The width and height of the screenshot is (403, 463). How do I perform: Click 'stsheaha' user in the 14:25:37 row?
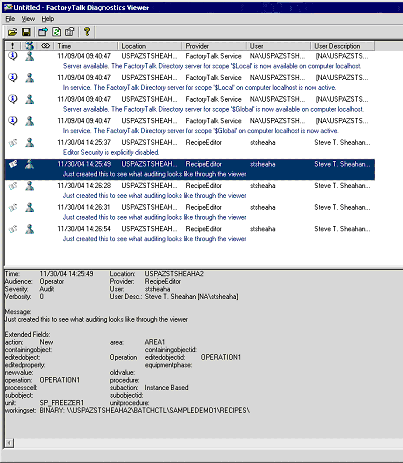pyautogui.click(x=263, y=142)
